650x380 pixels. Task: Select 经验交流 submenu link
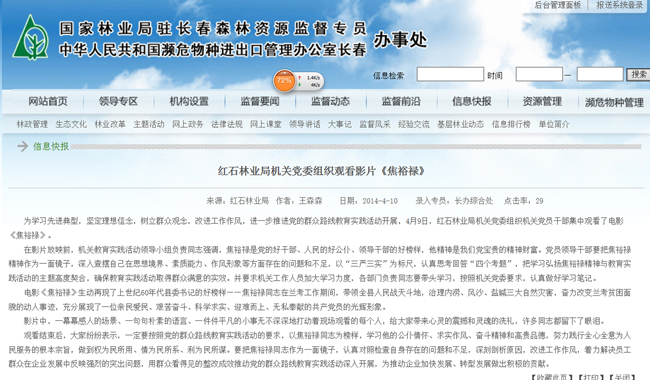[414, 124]
